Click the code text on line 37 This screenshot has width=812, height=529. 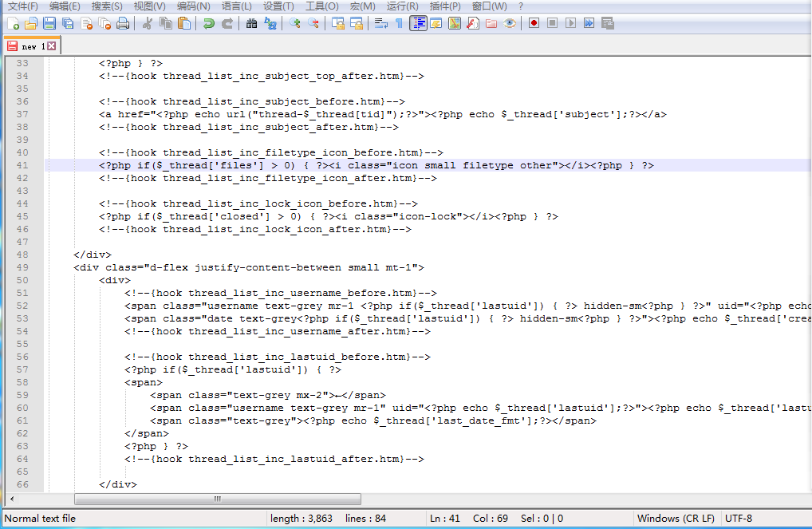(383, 115)
